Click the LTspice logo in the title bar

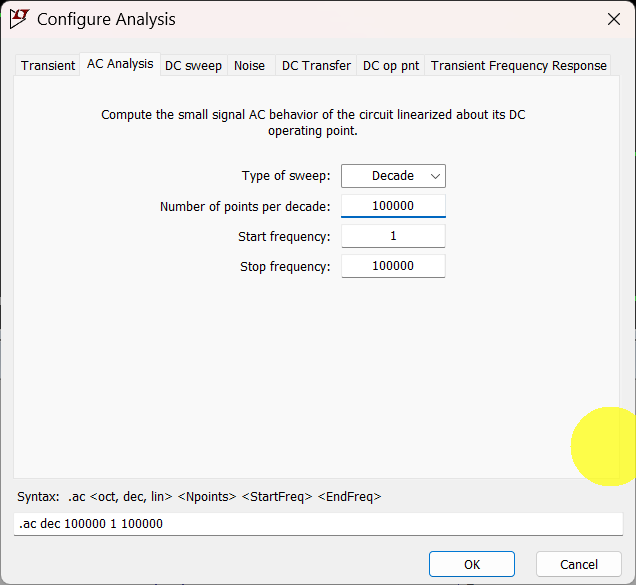20,19
